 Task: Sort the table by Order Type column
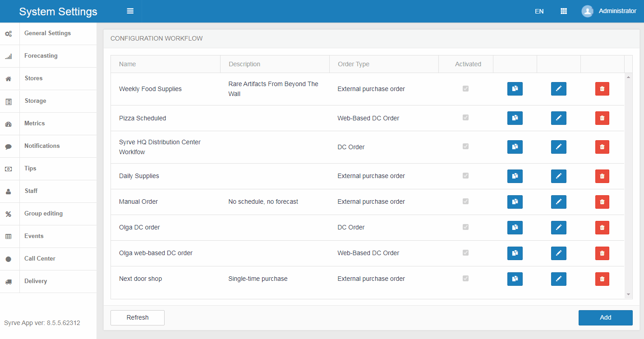pyautogui.click(x=354, y=64)
